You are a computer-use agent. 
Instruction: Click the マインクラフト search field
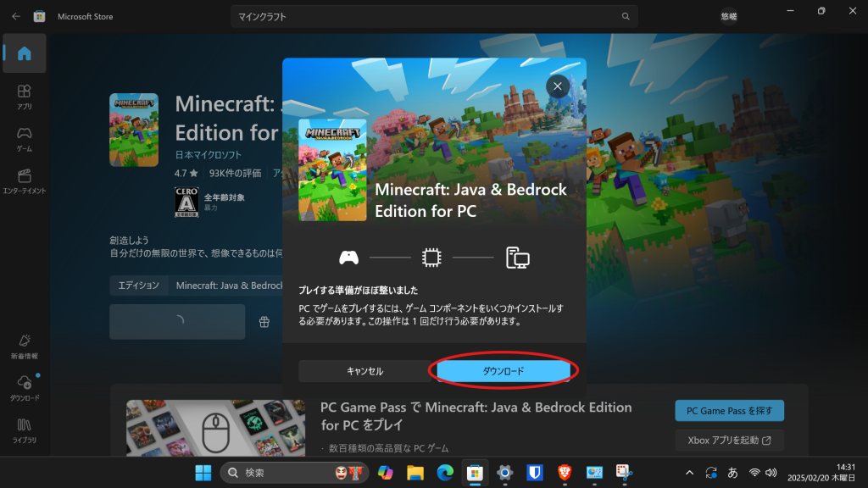424,16
